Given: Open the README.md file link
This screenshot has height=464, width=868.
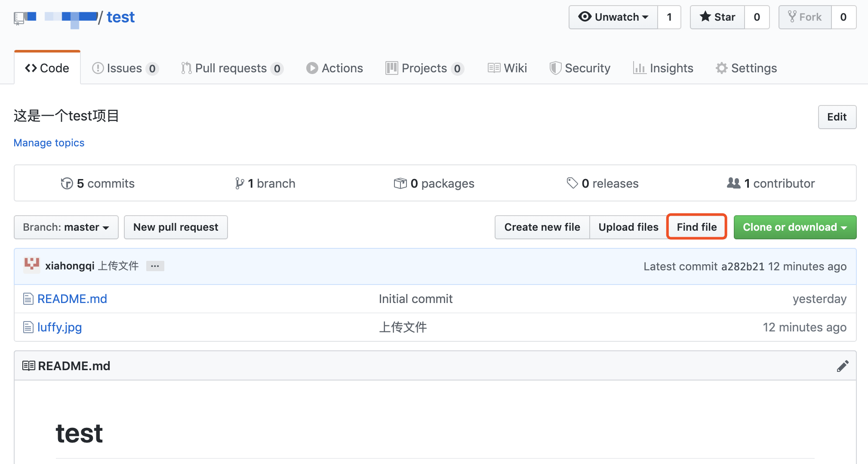Looking at the screenshot, I should point(72,299).
